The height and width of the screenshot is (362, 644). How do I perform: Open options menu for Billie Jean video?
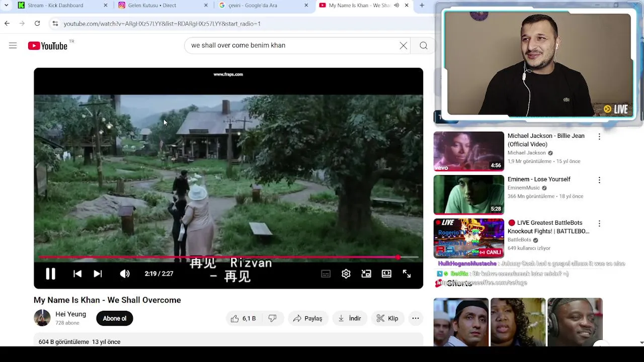tap(599, 137)
